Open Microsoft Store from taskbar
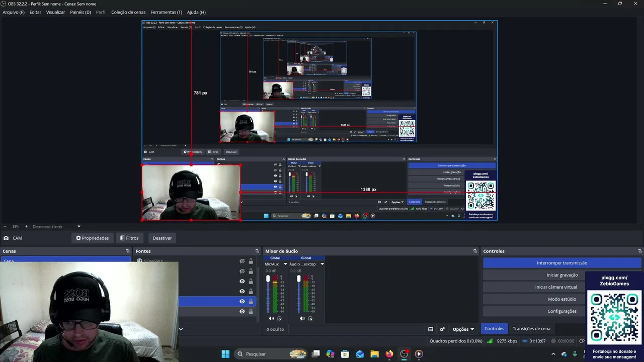Viewport: 644px width, 362px height. 345,354
